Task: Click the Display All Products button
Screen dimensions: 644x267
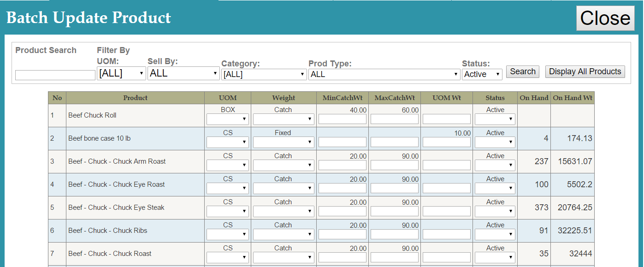Action: pyautogui.click(x=585, y=71)
